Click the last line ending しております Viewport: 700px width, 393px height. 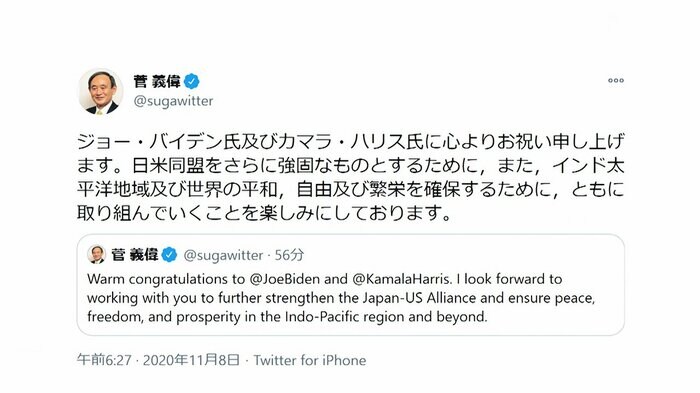point(265,213)
